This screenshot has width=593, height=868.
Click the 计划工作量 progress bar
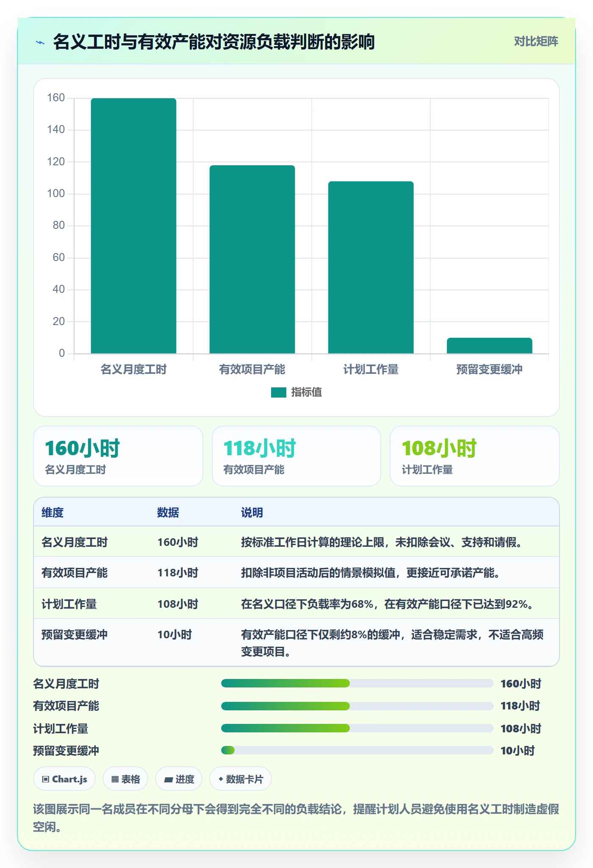357,728
